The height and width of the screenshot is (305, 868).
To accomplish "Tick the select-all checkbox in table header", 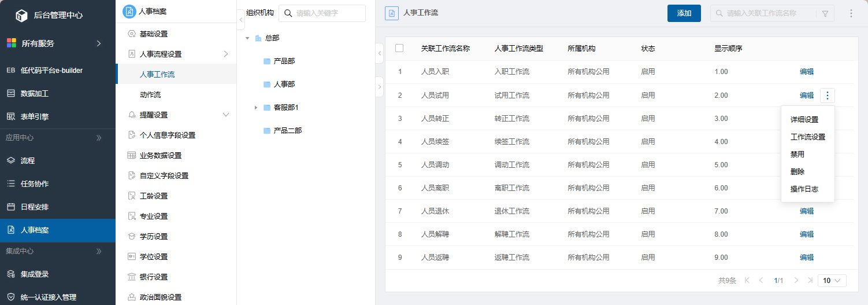I will pos(399,48).
